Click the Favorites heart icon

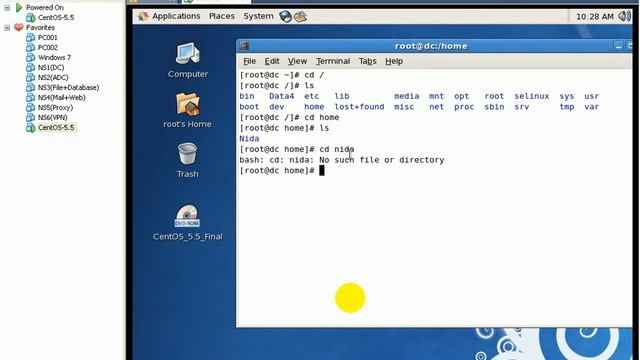[19, 27]
